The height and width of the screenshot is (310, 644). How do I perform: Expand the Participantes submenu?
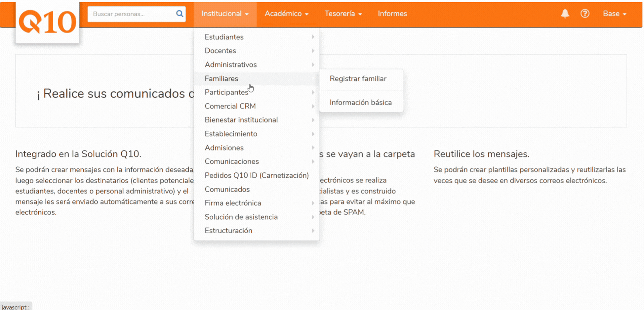(257, 92)
